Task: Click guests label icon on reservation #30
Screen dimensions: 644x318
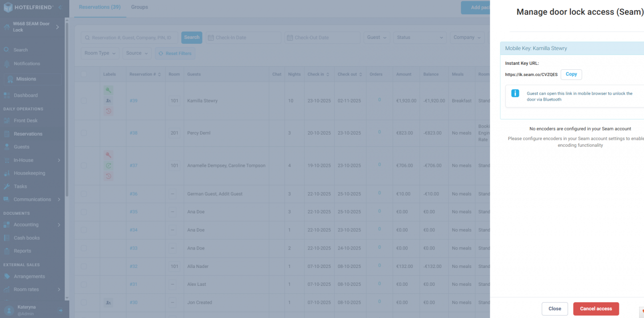Action: pyautogui.click(x=108, y=303)
